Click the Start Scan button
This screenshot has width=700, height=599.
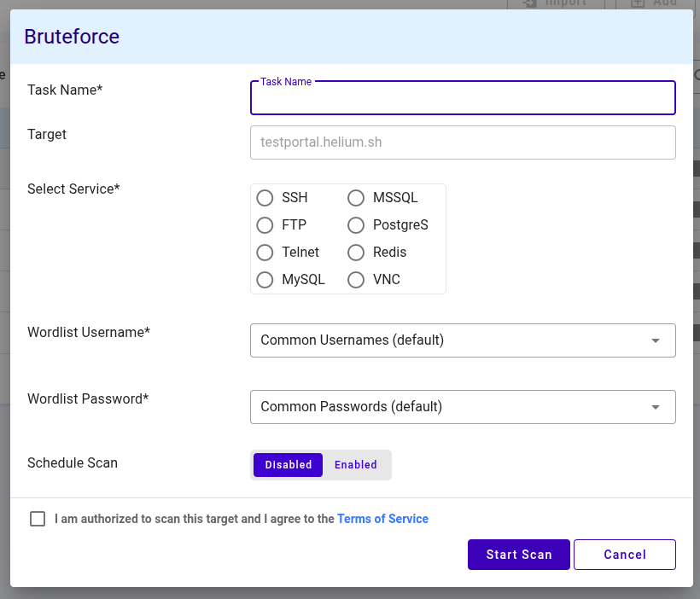519,555
